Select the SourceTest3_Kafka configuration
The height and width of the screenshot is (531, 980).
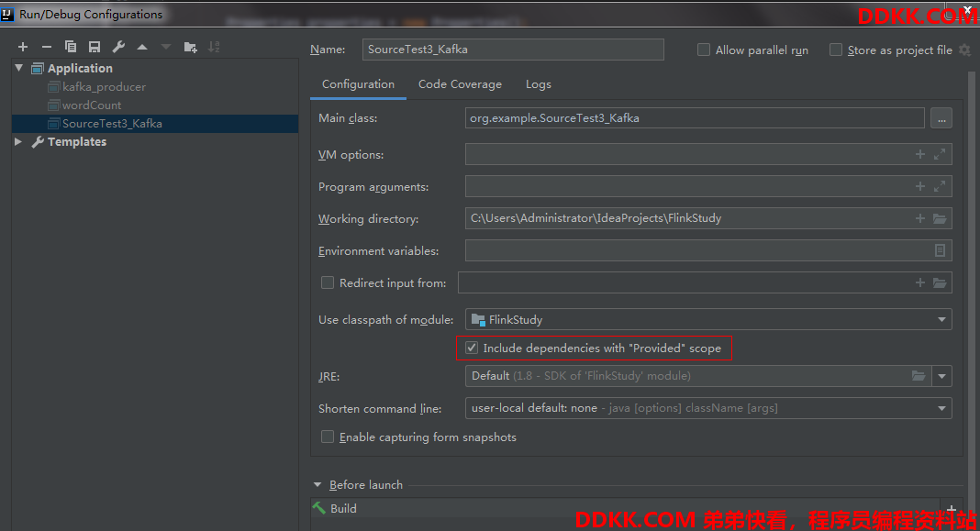click(x=155, y=123)
